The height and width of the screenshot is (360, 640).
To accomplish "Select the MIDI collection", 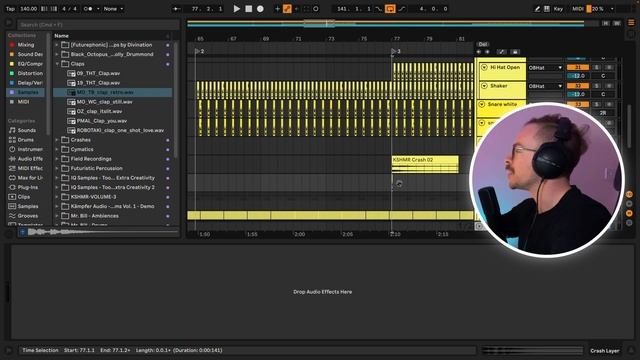I will click(x=23, y=102).
